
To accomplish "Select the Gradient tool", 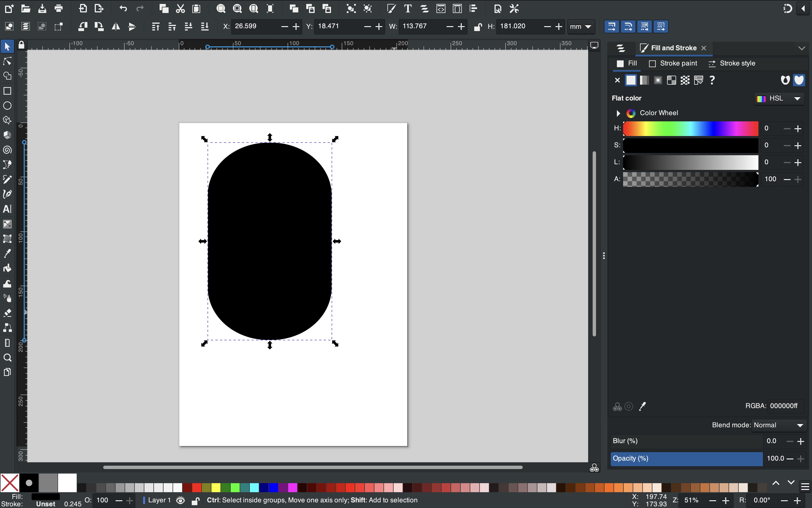I will 7,224.
